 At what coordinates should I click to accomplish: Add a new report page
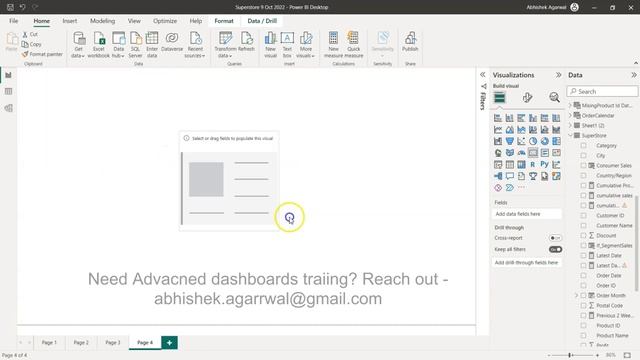pyautogui.click(x=169, y=342)
